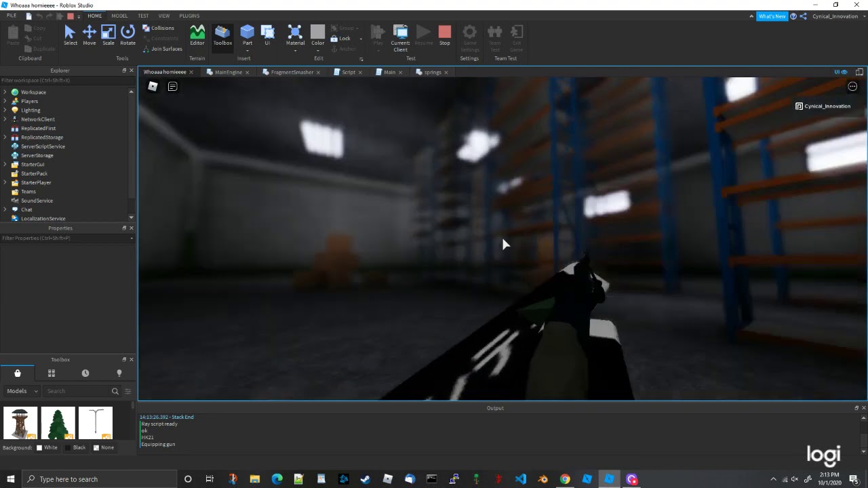
Task: Switch to the VIEW ribbon tab
Action: 164,16
